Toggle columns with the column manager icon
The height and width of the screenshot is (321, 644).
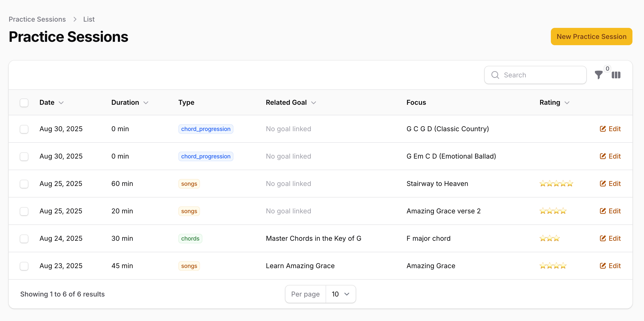click(x=616, y=75)
